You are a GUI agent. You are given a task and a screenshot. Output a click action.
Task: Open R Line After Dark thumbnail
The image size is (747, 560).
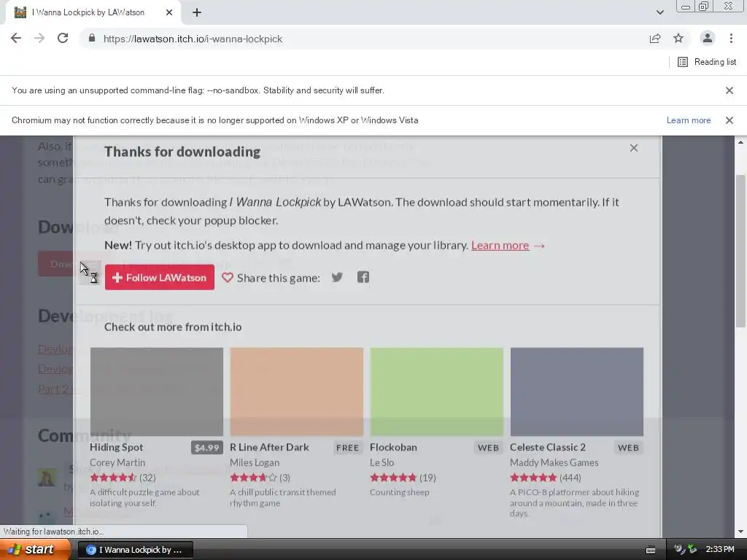tap(296, 392)
